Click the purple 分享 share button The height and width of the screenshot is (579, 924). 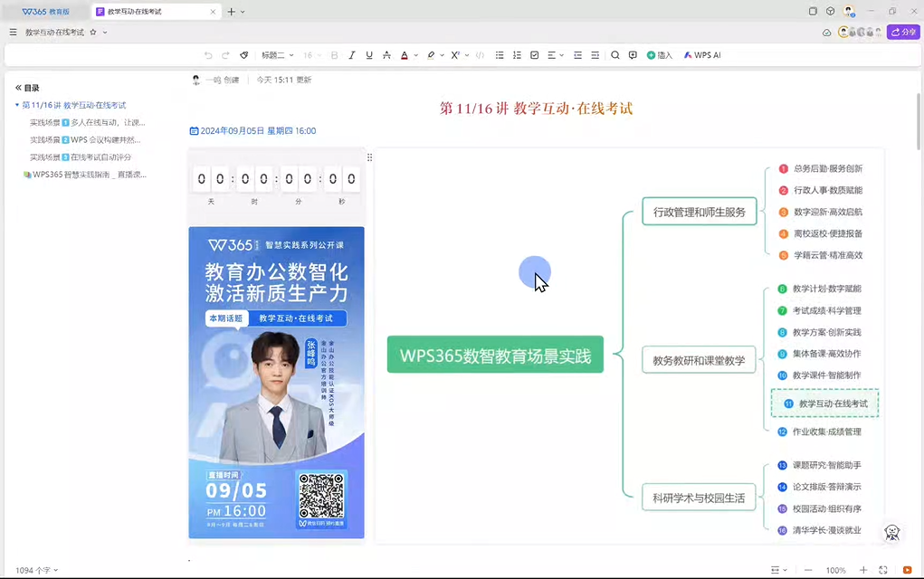pyautogui.click(x=902, y=32)
